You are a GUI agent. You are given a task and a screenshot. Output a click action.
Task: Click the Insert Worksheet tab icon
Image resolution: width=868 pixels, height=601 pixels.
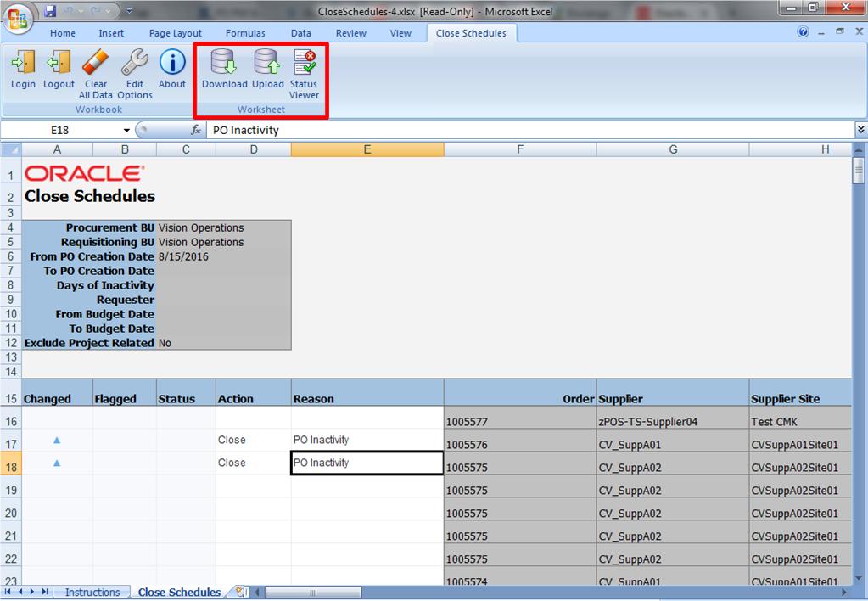(239, 592)
